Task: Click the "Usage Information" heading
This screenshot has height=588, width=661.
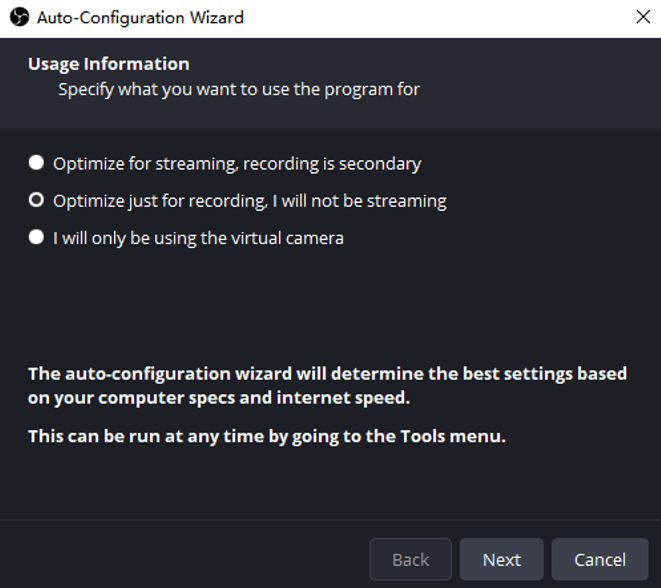Action: (108, 64)
